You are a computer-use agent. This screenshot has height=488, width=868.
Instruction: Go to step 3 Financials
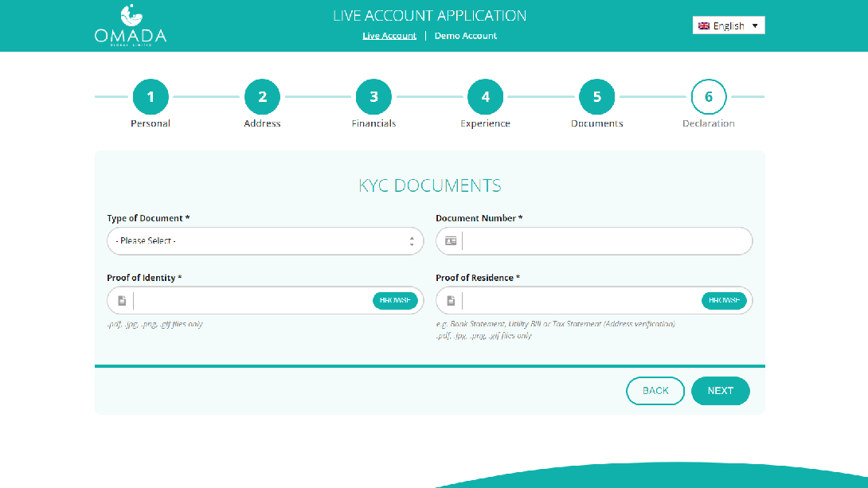[x=373, y=97]
